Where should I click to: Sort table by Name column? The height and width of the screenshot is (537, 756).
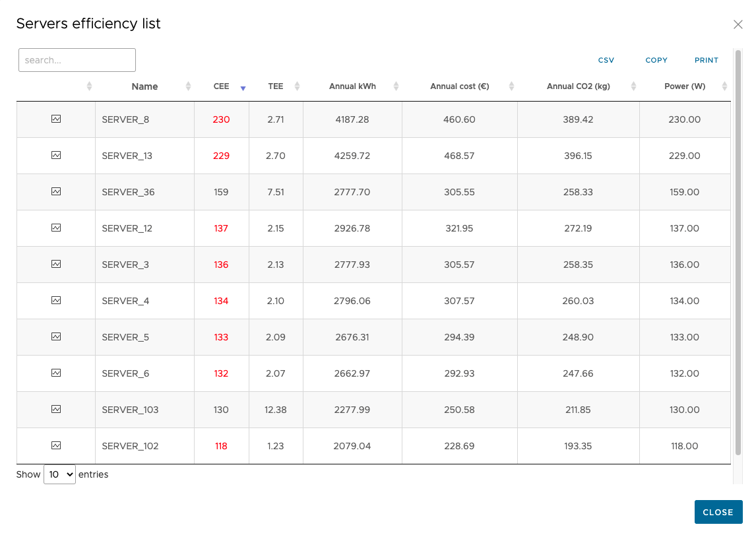pyautogui.click(x=144, y=86)
